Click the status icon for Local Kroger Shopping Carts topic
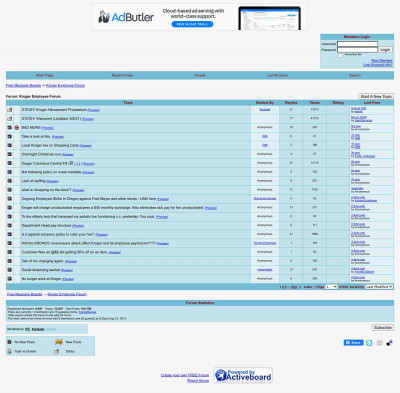This screenshot has width=400, height=393. pyautogui.click(x=10, y=145)
